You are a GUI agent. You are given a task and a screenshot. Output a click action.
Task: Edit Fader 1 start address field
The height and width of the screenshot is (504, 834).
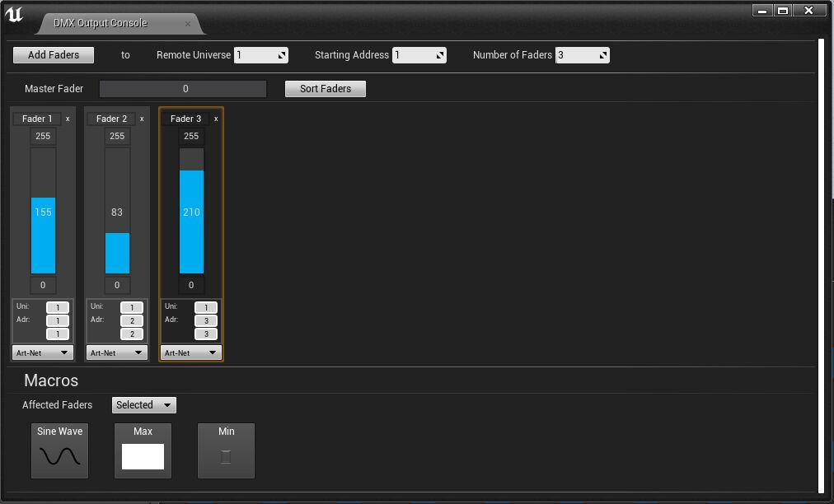coord(58,320)
